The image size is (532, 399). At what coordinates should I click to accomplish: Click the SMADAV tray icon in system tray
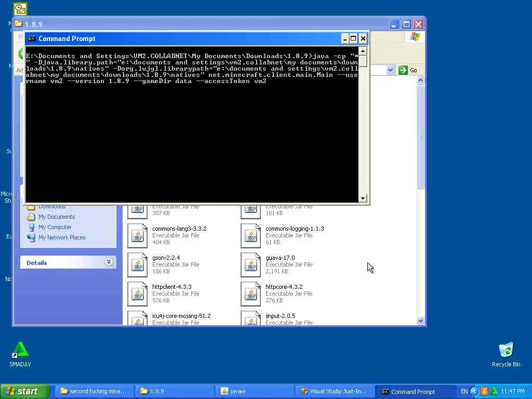coord(494,391)
